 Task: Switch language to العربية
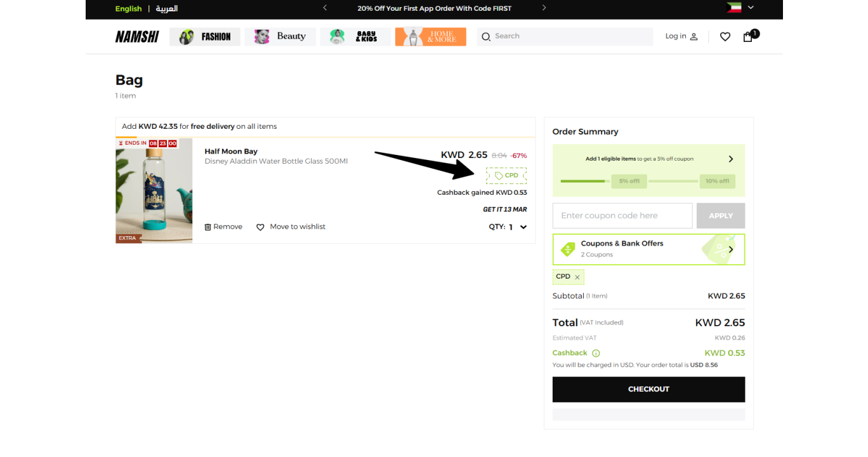click(x=167, y=9)
